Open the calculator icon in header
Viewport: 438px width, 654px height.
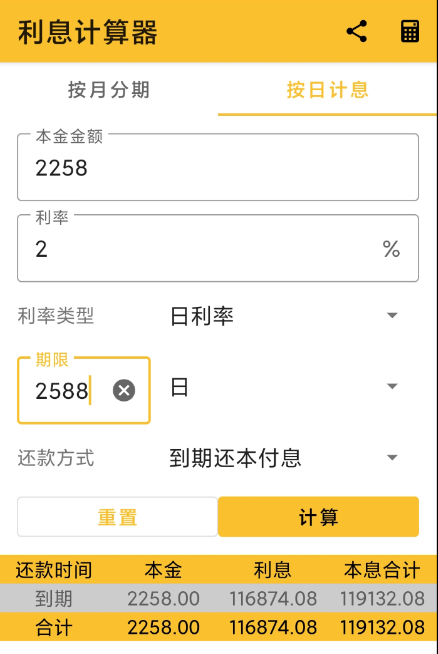point(410,31)
